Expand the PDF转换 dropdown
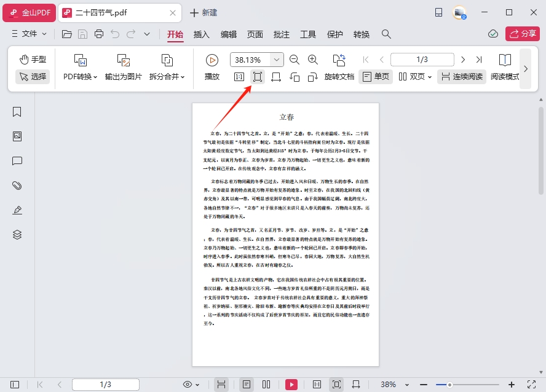The image size is (546, 392). [x=81, y=77]
